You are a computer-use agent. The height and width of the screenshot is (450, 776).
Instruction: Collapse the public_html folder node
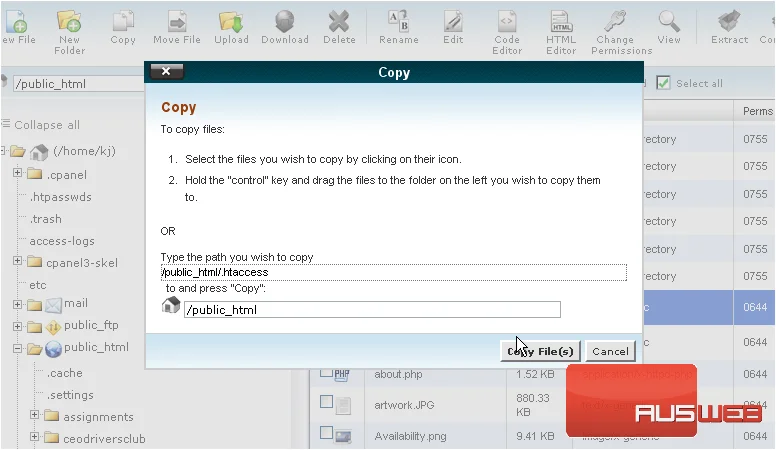click(x=17, y=348)
